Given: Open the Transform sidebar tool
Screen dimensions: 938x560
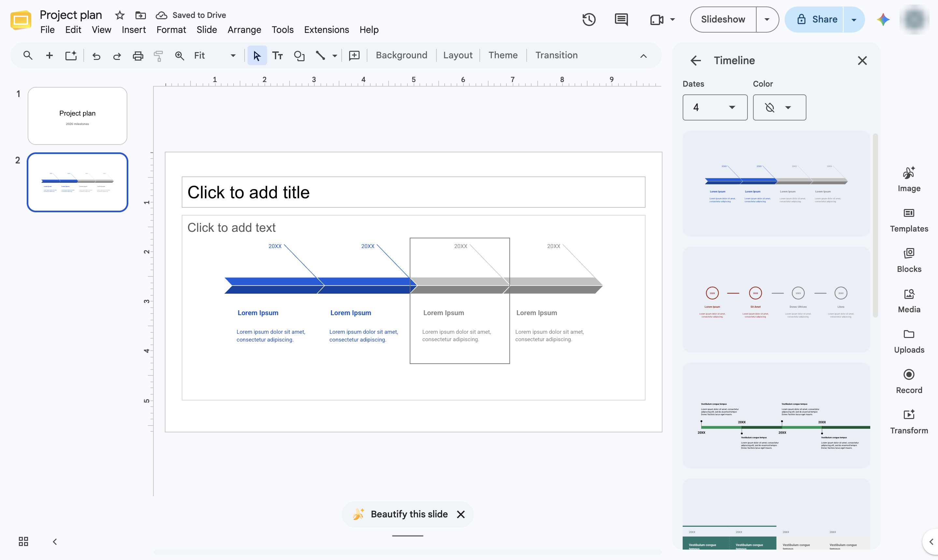Looking at the screenshot, I should coord(909,422).
